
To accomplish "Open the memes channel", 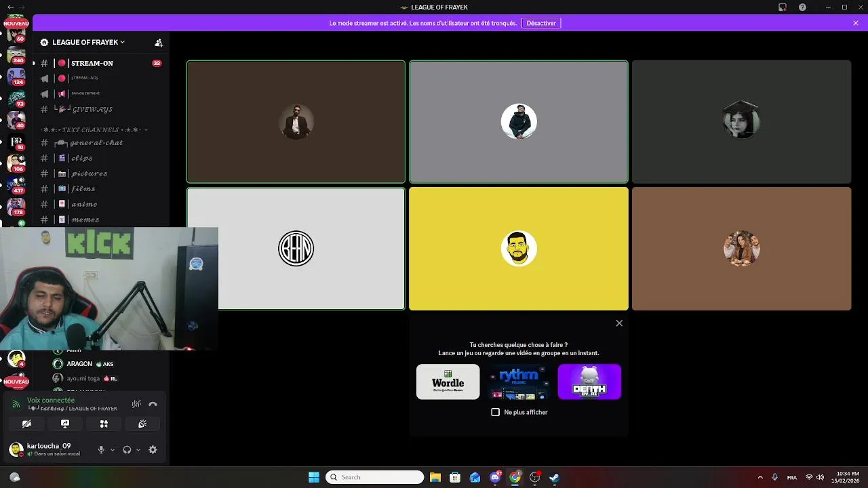I will point(100,220).
